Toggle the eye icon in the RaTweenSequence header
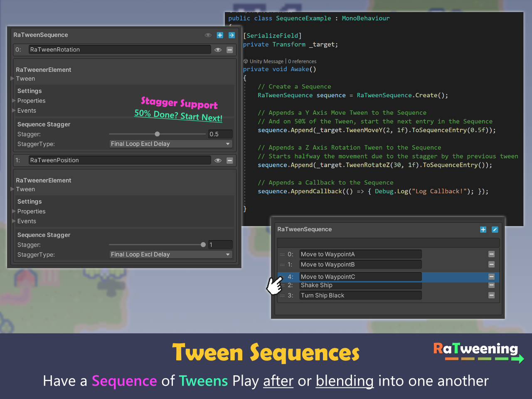 click(208, 35)
